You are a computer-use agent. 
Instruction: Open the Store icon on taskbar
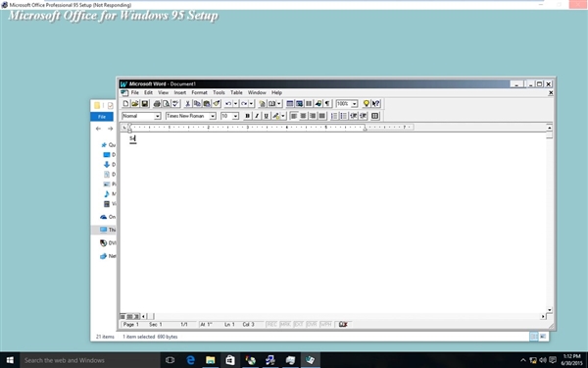[230, 360]
